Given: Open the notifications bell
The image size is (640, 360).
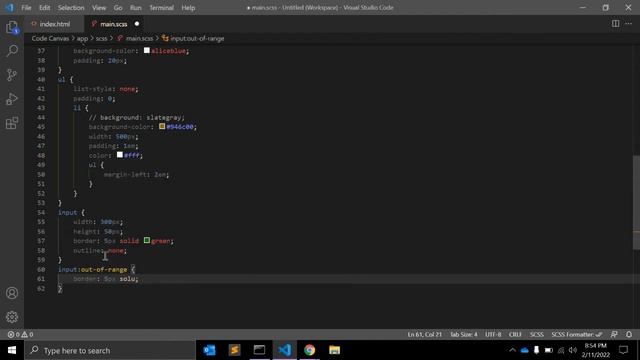Looking at the screenshot, I should click(x=629, y=334).
